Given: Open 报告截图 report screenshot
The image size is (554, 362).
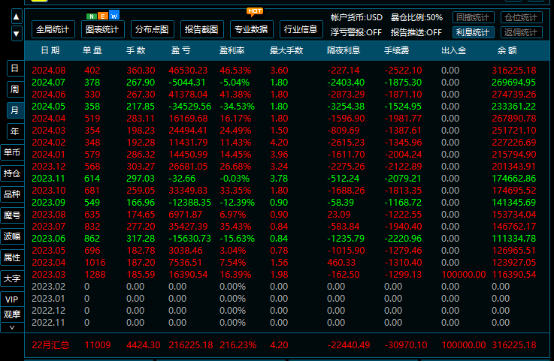Looking at the screenshot, I should coord(202,29).
